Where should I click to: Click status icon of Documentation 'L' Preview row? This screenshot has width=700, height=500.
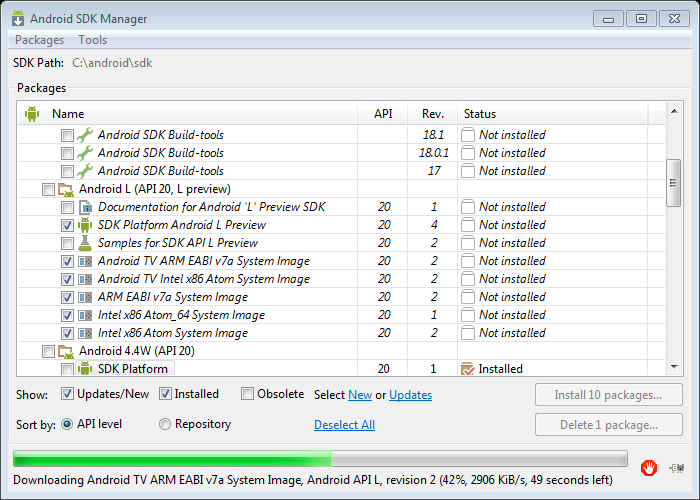(x=467, y=207)
